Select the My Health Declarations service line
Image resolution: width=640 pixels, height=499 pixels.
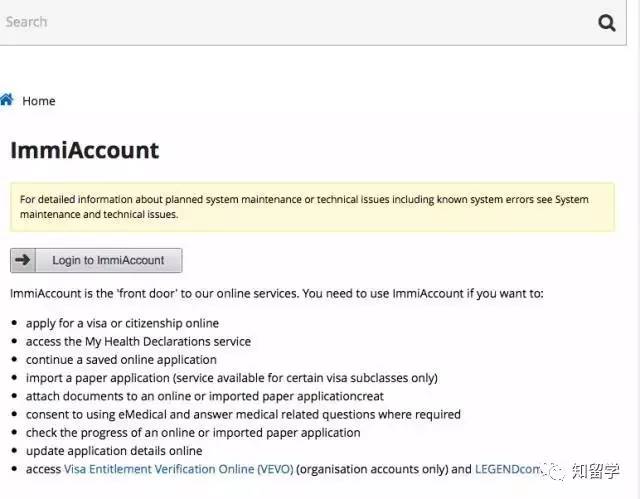click(x=138, y=341)
